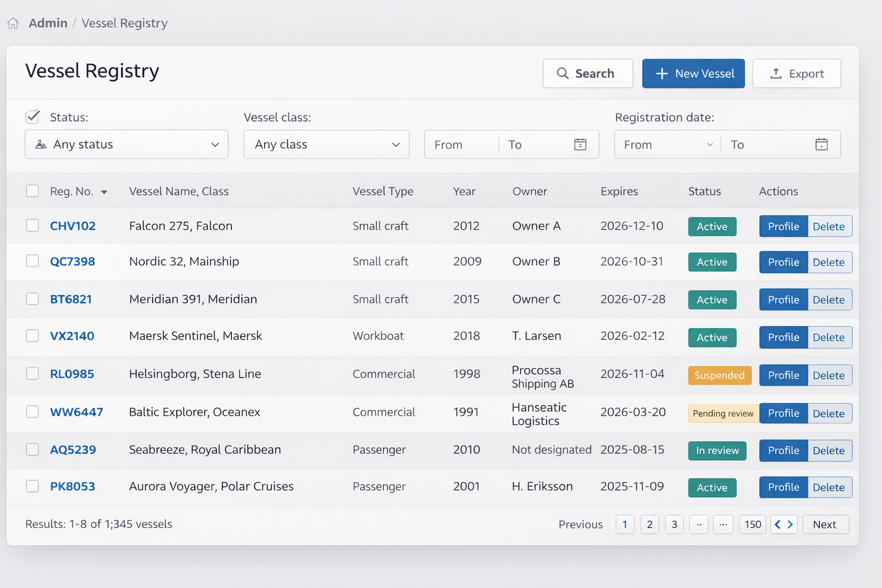Expand the Any class vessel filter
The image size is (882, 588).
(326, 144)
